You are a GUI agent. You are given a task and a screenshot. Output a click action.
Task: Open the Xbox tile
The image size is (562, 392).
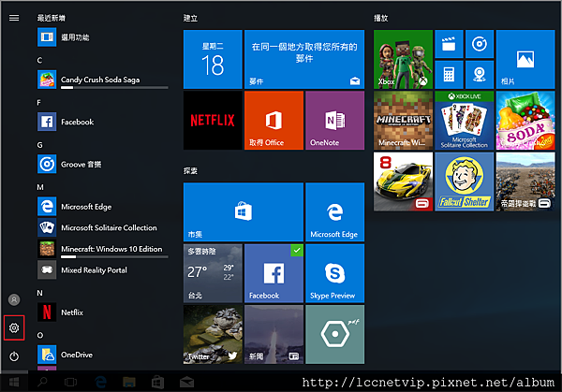[403, 59]
